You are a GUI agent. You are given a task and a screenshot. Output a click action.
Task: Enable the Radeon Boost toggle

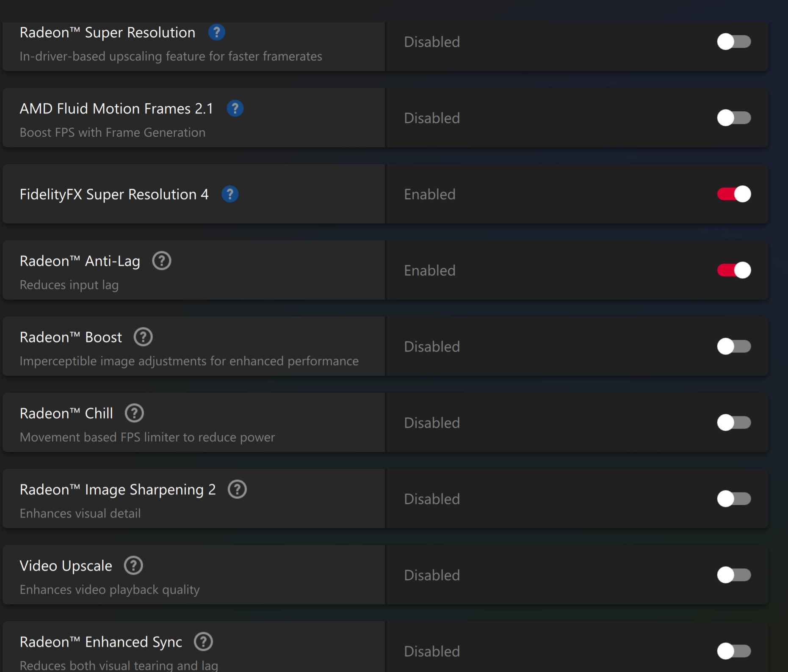[734, 347]
